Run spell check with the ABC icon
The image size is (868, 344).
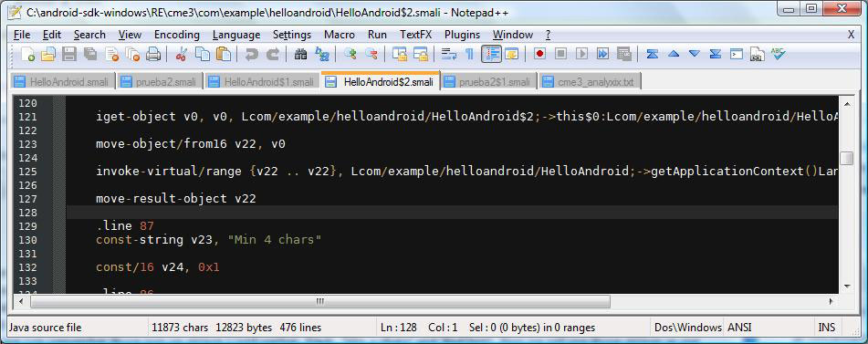click(x=779, y=54)
